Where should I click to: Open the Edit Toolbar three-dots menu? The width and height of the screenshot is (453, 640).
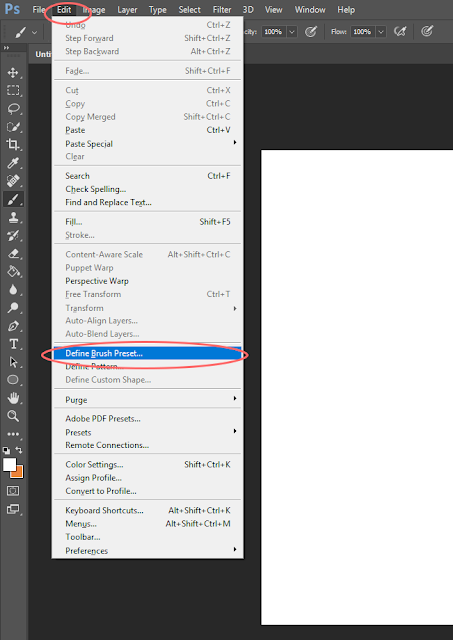(x=13, y=434)
